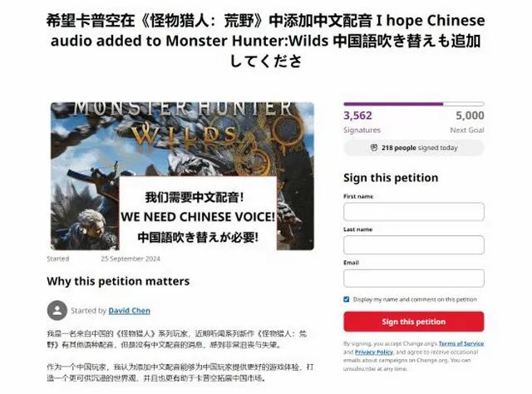The height and width of the screenshot is (394, 532).
Task: Open the Terms of Service link
Action: pyautogui.click(x=461, y=343)
